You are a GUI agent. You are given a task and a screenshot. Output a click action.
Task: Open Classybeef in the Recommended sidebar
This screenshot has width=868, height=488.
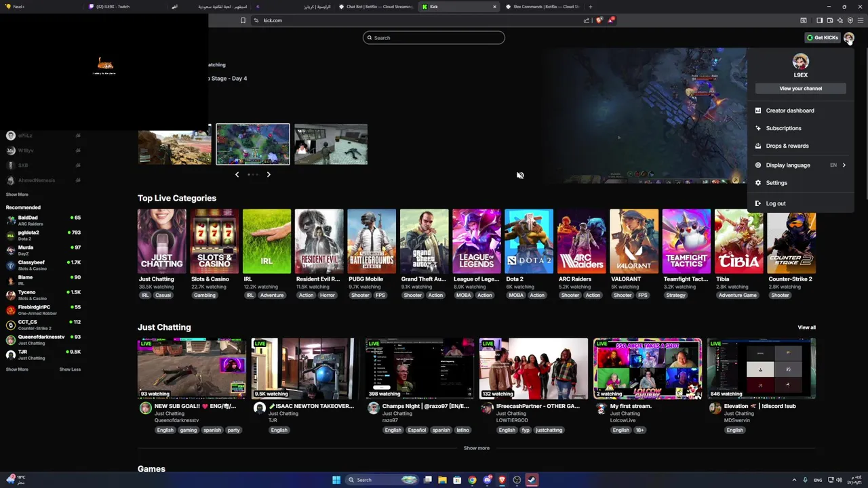(x=43, y=265)
